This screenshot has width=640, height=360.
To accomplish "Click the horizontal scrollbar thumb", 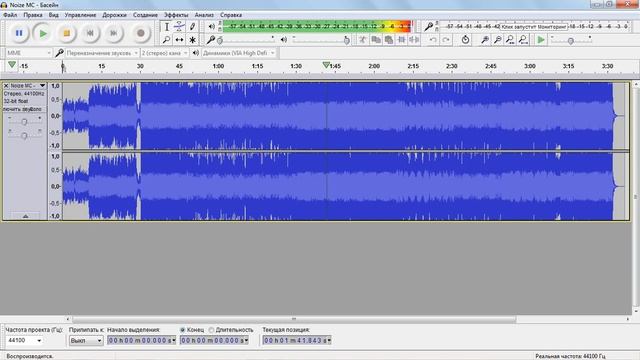I will 294,319.
